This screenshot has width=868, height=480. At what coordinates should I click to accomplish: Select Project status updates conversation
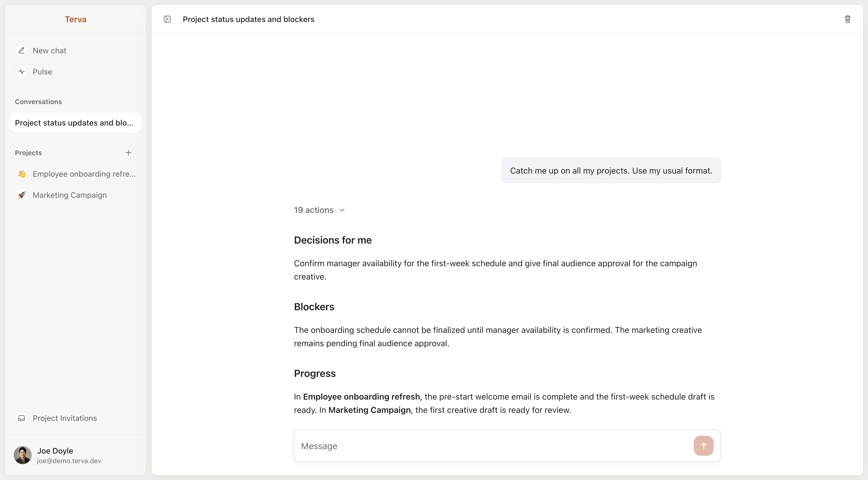point(75,123)
